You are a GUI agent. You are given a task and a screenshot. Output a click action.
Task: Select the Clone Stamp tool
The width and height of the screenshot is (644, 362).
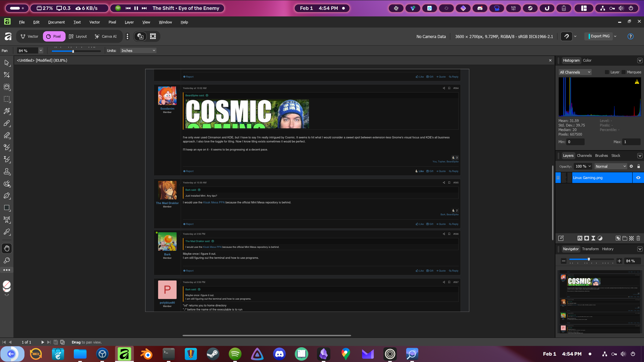[7, 171]
